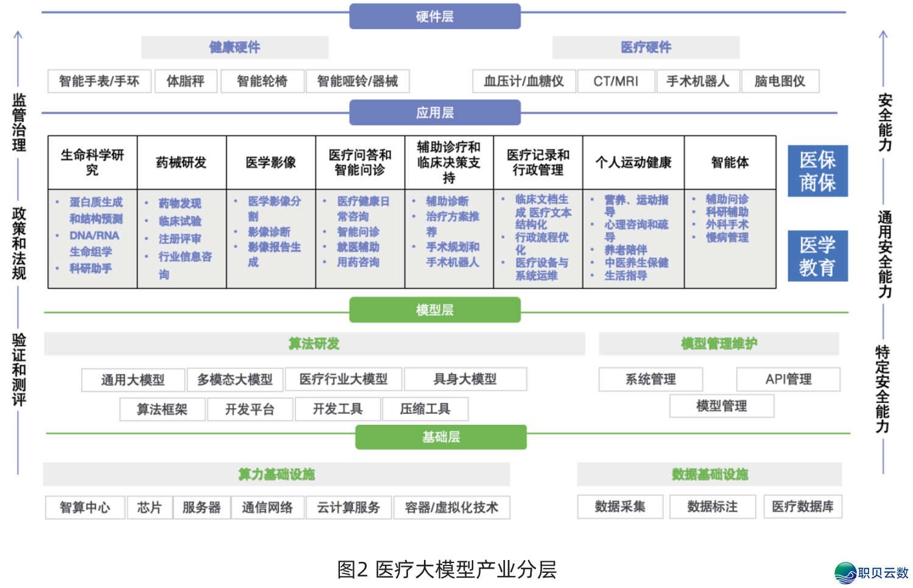Select the CT/MRI medical hardware box

pos(617,81)
